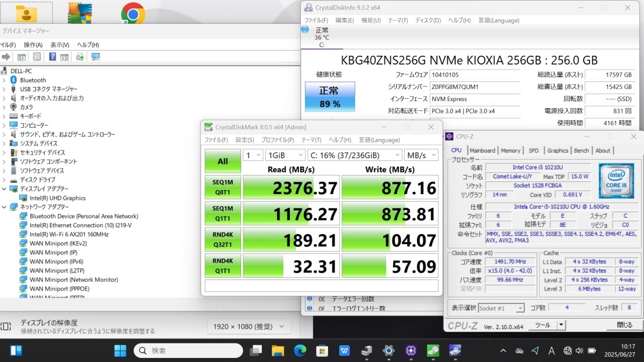Open the Windows Start menu
Screen dimensions: 644x362
point(120,350)
